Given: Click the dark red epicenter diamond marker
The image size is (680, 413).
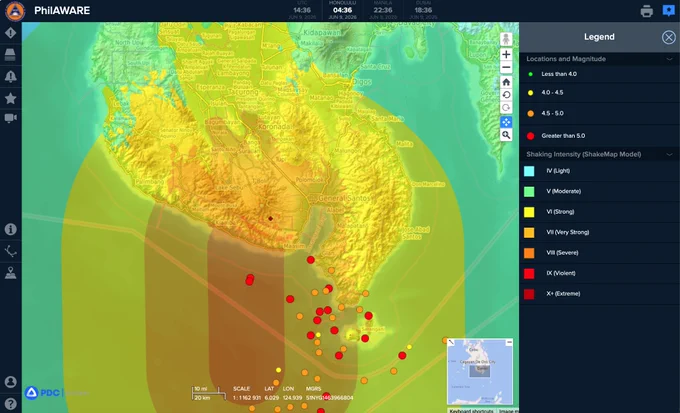Looking at the screenshot, I should click(x=271, y=219).
